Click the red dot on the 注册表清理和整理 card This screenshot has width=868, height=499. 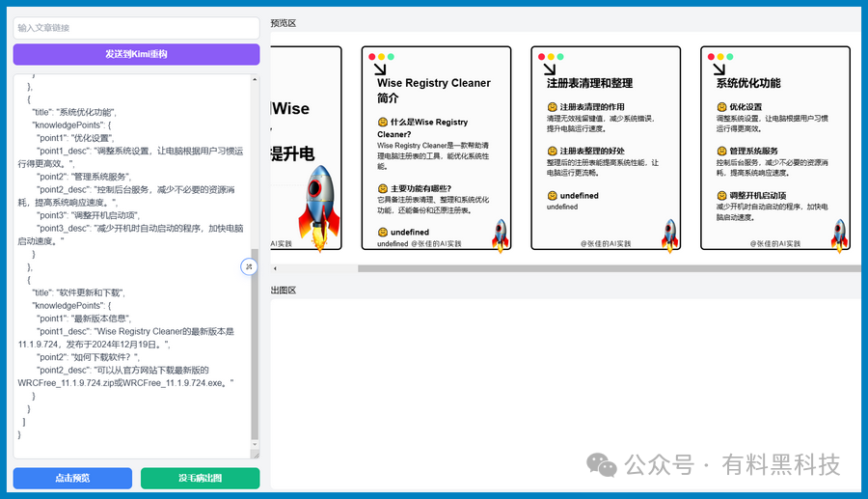click(x=541, y=57)
